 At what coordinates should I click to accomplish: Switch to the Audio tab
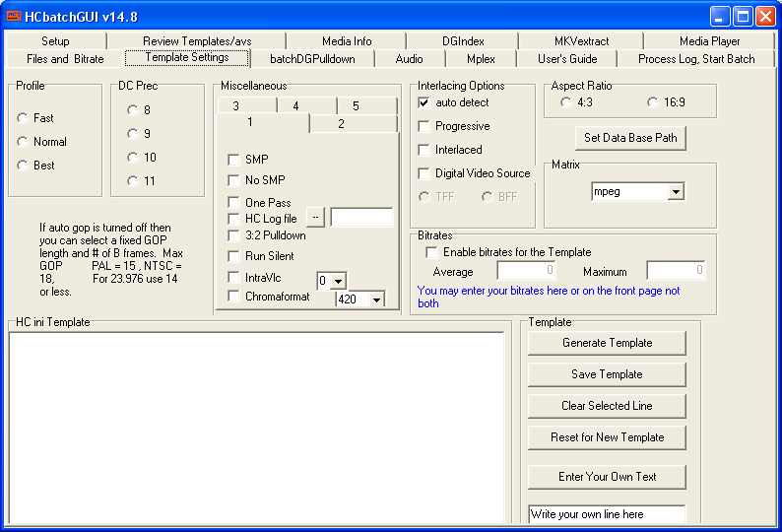pos(409,59)
